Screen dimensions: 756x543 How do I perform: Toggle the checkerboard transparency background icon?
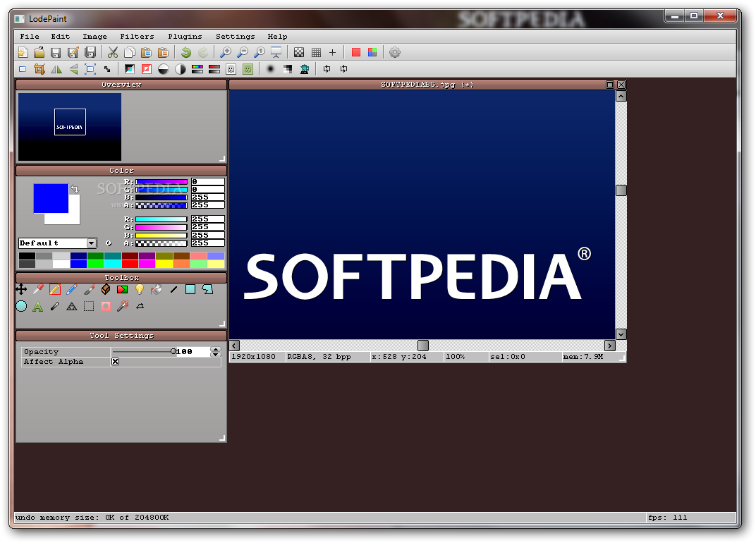click(299, 52)
